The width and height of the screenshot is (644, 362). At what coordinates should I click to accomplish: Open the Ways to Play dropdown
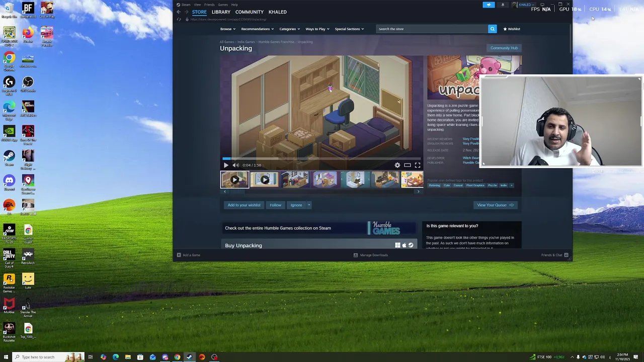pos(317,29)
